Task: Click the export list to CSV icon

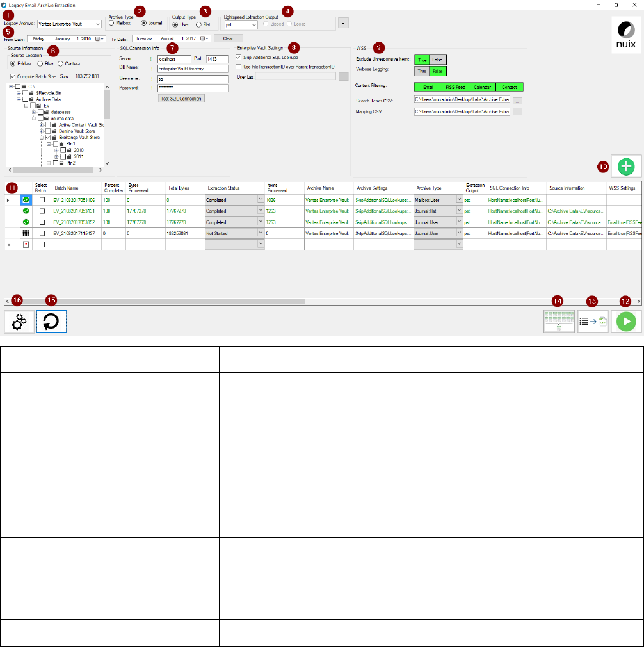Action: [x=592, y=322]
